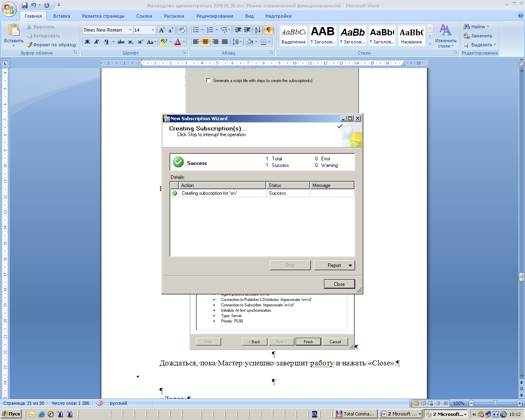The width and height of the screenshot is (525, 420).
Task: Open Изменить стили change styles
Action: [x=446, y=36]
